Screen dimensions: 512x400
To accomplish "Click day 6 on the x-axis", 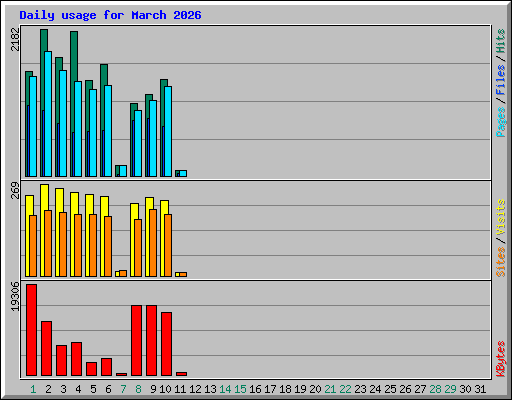I will (x=108, y=389).
